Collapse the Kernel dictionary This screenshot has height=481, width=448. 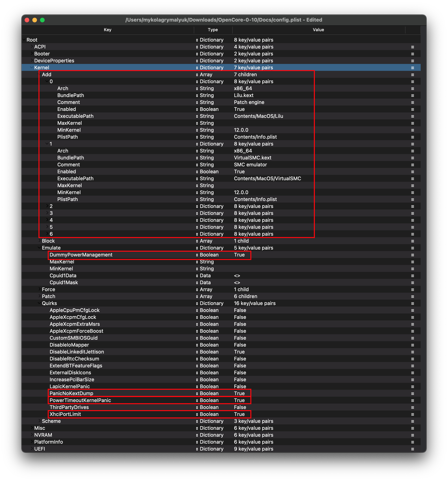31,67
